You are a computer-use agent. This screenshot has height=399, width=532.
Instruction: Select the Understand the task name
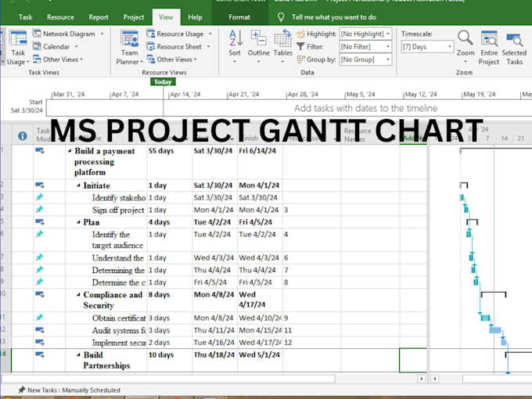[117, 258]
